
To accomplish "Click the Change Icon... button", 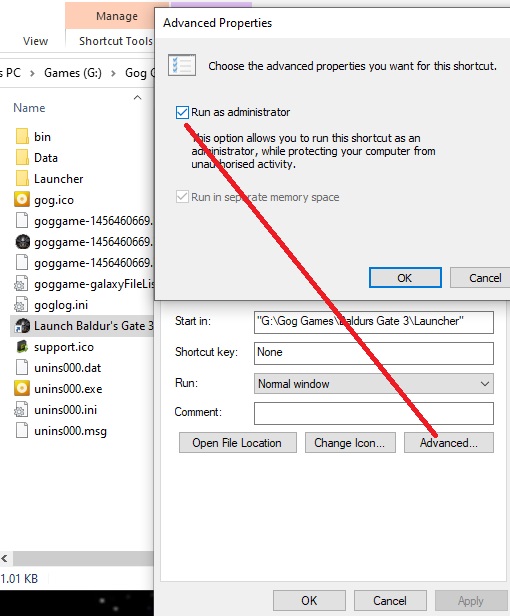I will click(x=350, y=443).
